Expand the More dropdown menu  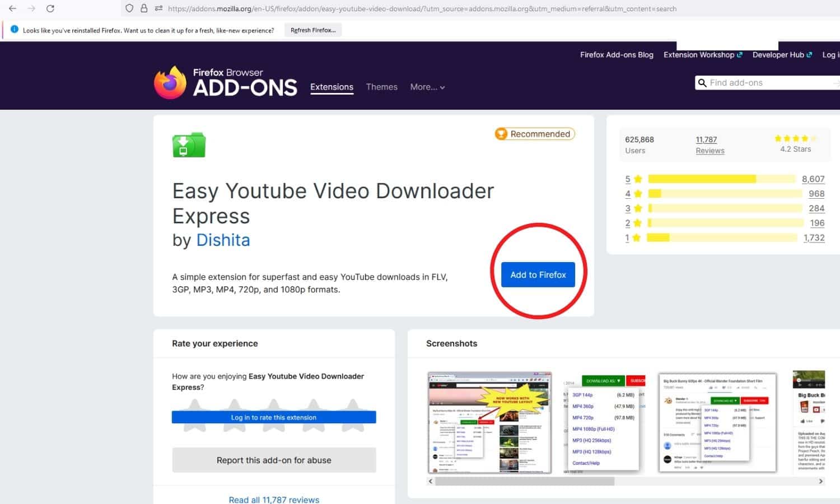point(427,87)
